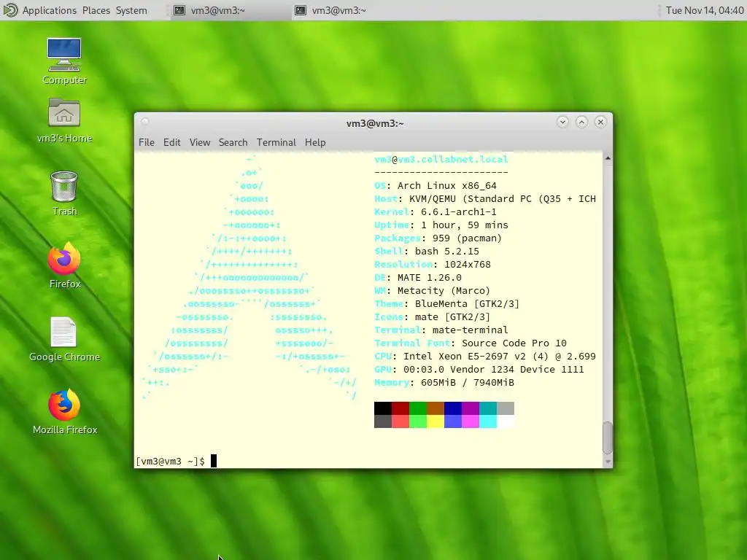Select the Mozilla Firefox desktop launcher
The width and height of the screenshot is (747, 560).
click(x=64, y=412)
